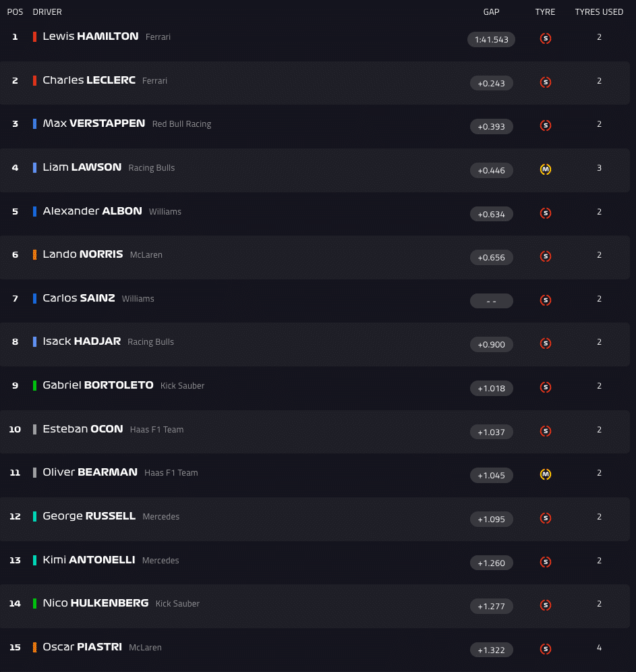Click Ferrari red team color bar beside Leclerc
This screenshot has width=636, height=672.
tap(34, 80)
